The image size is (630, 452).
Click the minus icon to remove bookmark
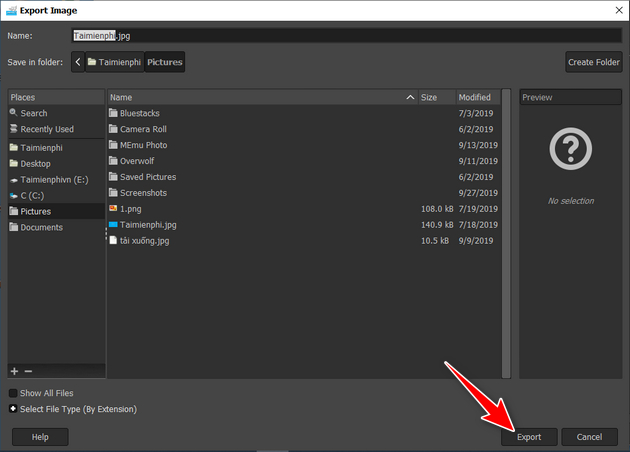click(x=28, y=371)
